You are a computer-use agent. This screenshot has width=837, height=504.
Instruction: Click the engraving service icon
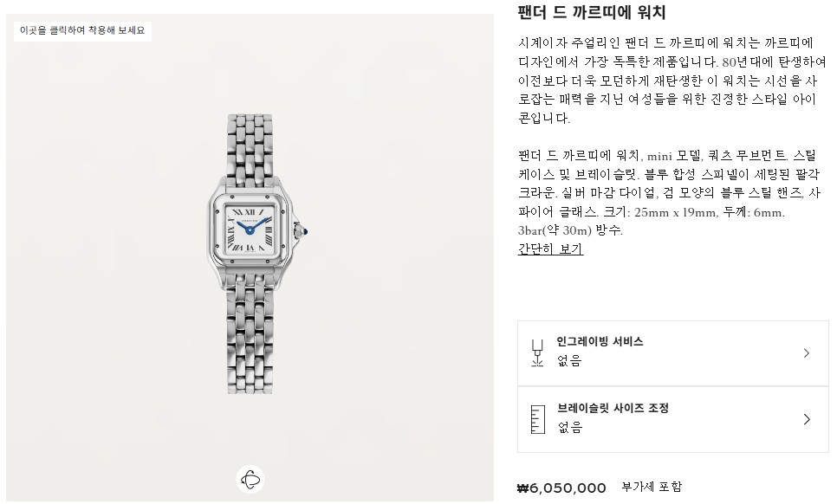(537, 352)
